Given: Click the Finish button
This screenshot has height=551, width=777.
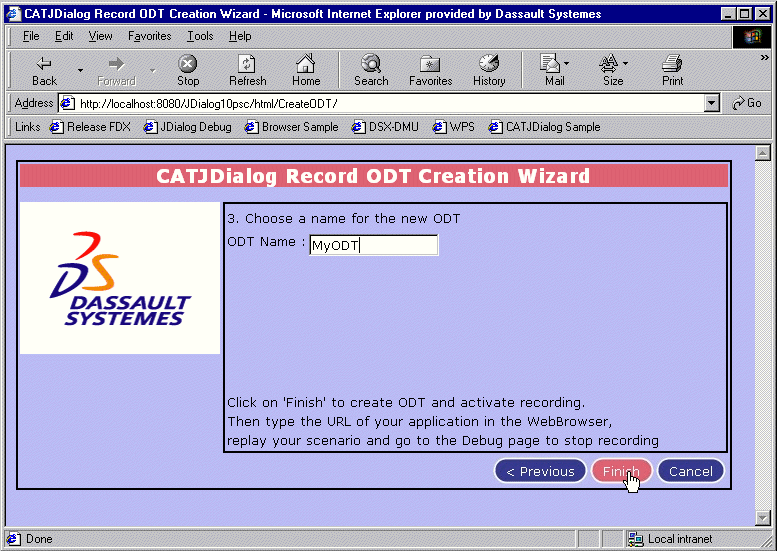Looking at the screenshot, I should 621,471.
